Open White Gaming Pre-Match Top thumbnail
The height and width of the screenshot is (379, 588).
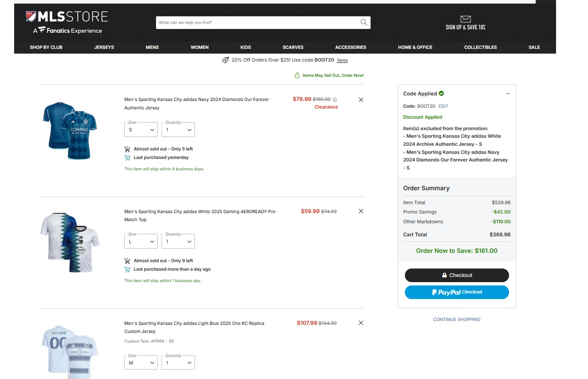tap(70, 242)
